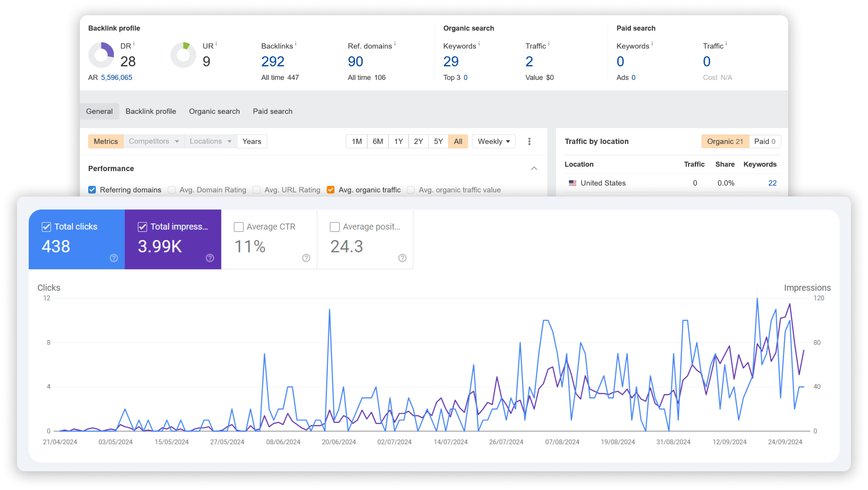Open the Locations filter dropdown
Screen dimensions: 868x490
click(x=210, y=141)
